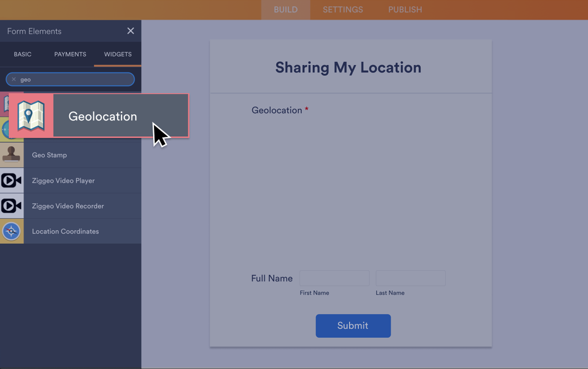Select the Location Coordinates compass icon
Screen dimensions: 588x369
[11, 231]
